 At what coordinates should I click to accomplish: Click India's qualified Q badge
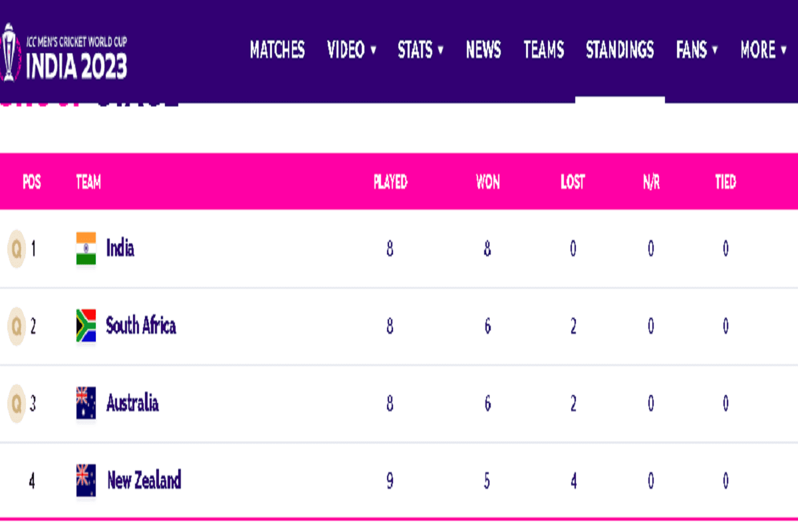click(x=16, y=249)
